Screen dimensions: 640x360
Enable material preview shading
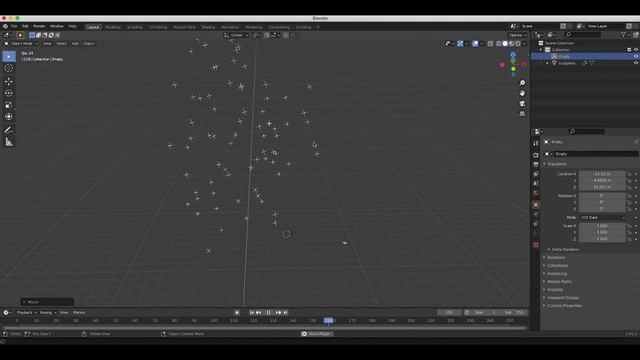click(x=511, y=44)
